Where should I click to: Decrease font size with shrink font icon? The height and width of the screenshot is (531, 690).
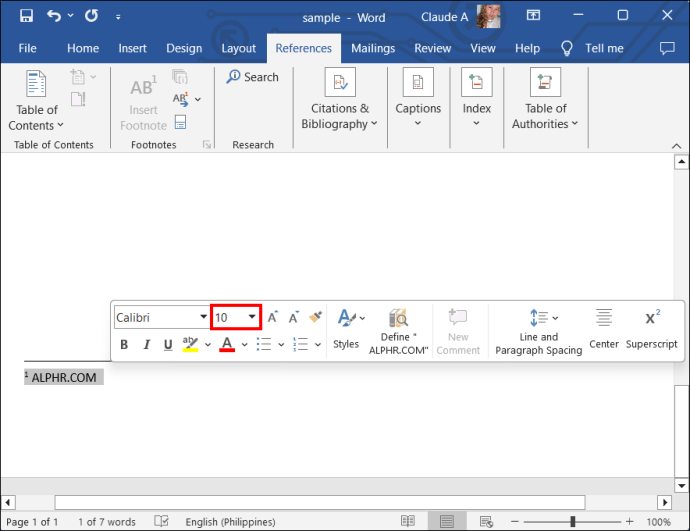(x=294, y=317)
